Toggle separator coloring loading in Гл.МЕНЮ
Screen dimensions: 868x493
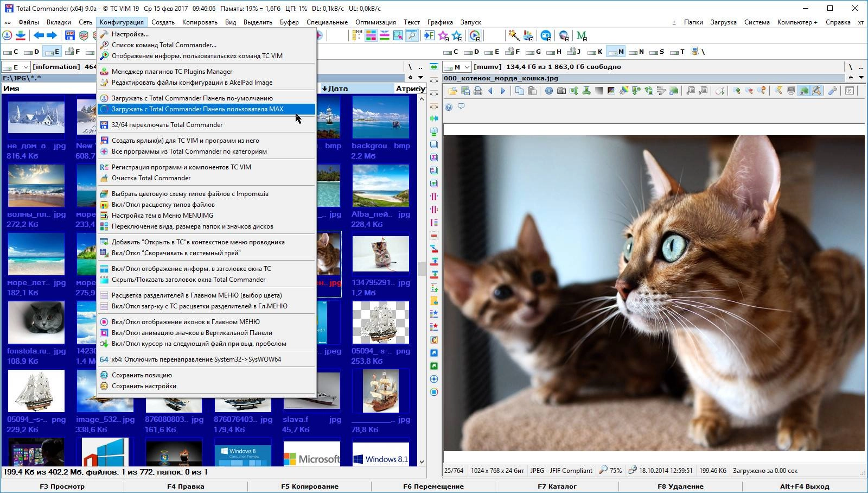tap(199, 306)
